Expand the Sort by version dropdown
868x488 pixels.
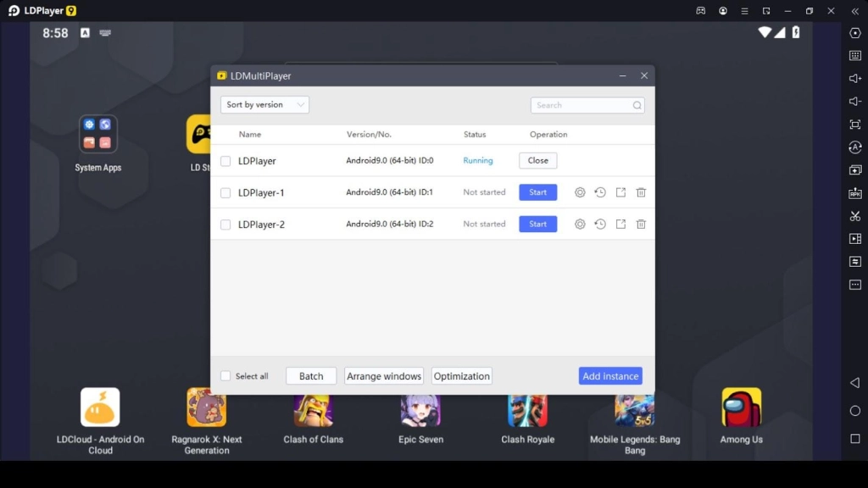264,105
